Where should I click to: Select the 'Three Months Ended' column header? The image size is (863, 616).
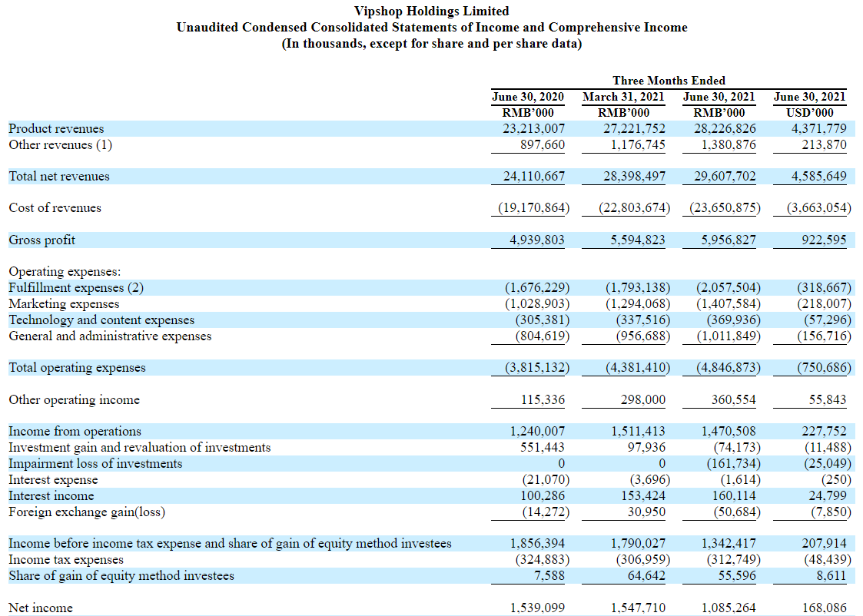(x=669, y=81)
